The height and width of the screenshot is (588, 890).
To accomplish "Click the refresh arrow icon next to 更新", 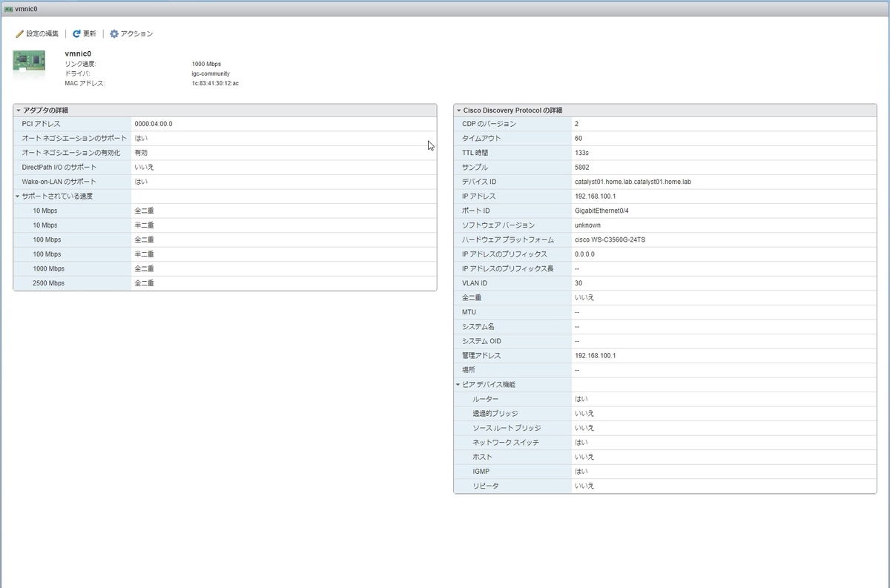I will (76, 34).
